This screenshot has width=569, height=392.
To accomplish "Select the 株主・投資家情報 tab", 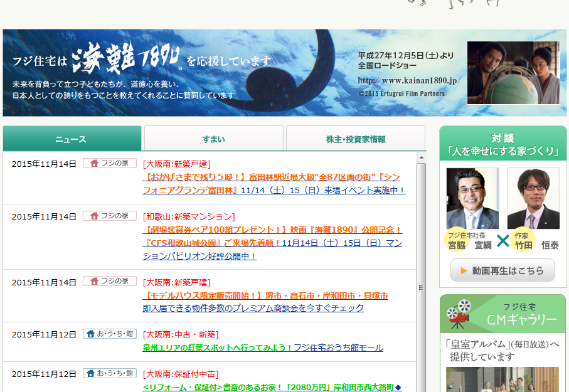I will [355, 139].
